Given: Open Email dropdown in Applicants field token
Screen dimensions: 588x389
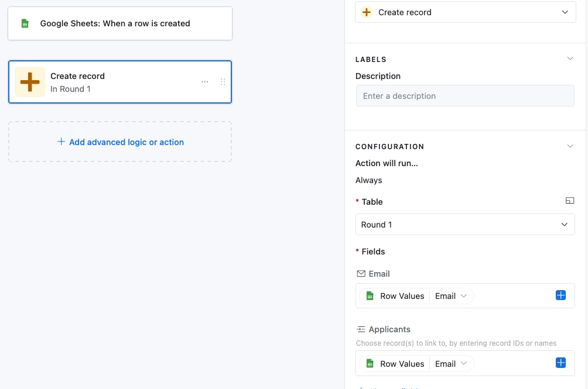Looking at the screenshot, I should (x=451, y=364).
